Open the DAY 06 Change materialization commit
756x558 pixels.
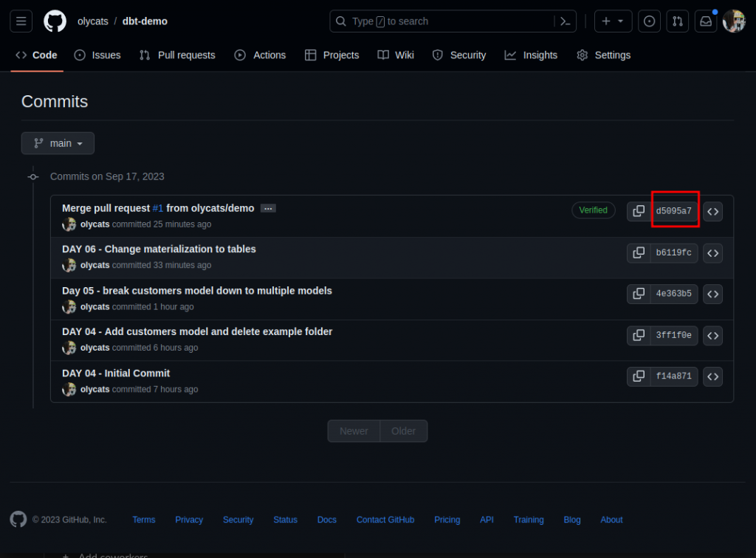pos(159,249)
